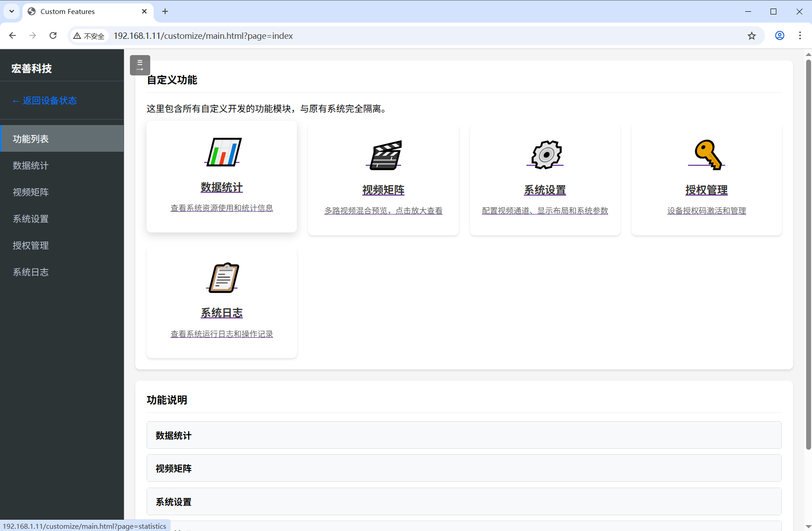Click the 功能说明 heading

[167, 400]
